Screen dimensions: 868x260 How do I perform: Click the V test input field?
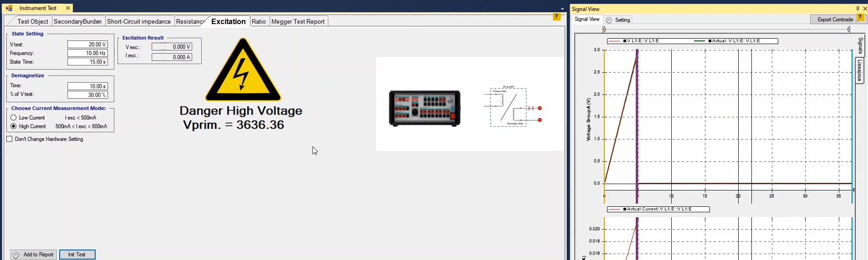(x=87, y=45)
